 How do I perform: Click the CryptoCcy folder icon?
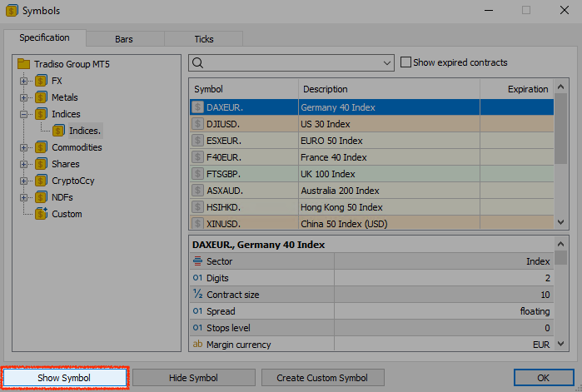coord(41,181)
